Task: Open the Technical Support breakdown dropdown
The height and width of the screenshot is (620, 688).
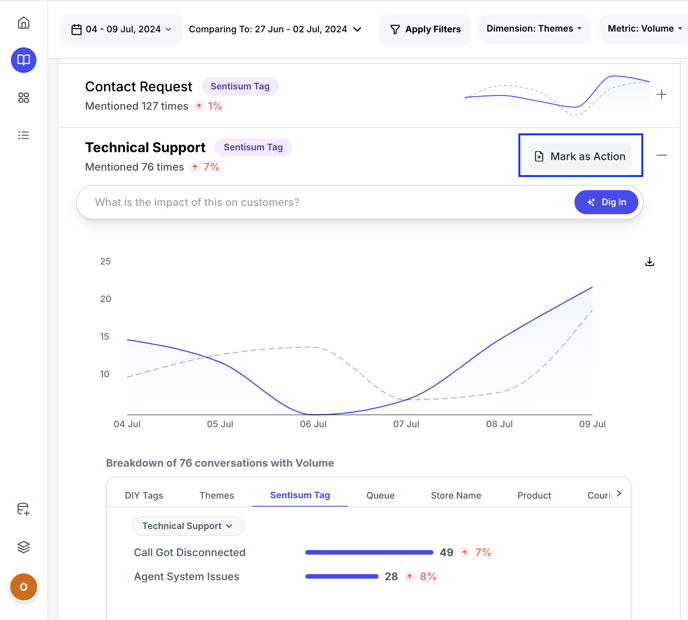Action: pyautogui.click(x=188, y=526)
